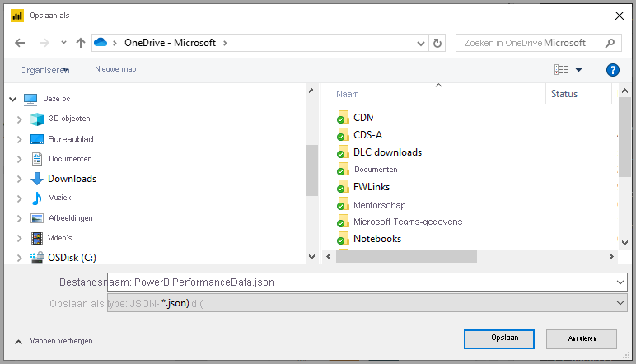Open the Bestandsnaam dropdown arrow
This screenshot has width=636, height=364.
(620, 282)
